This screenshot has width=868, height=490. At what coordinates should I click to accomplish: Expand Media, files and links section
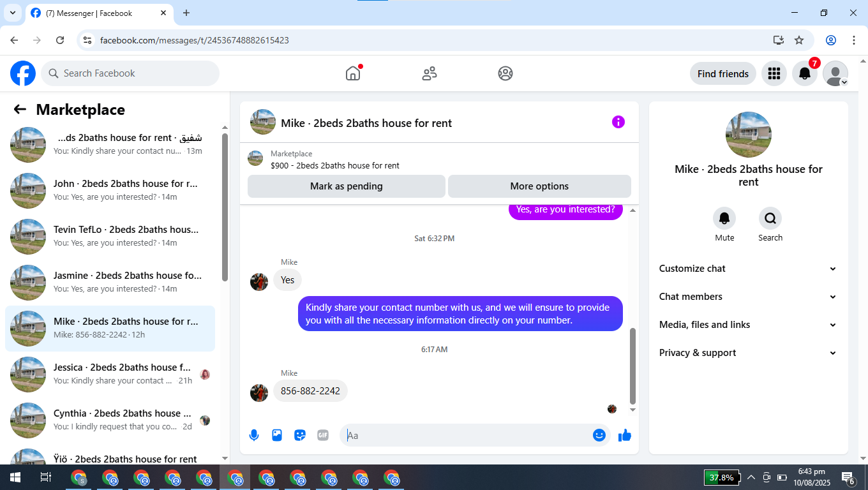tap(749, 325)
